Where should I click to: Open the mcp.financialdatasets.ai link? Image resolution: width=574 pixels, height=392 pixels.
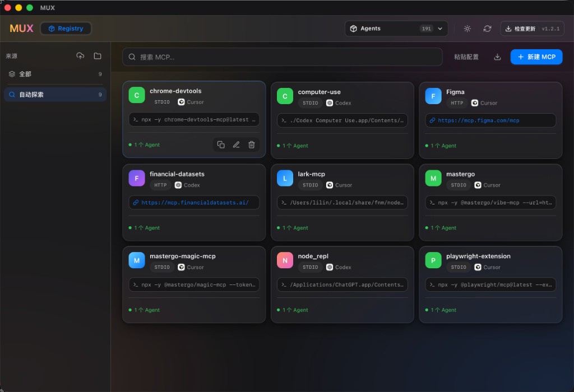coord(195,203)
